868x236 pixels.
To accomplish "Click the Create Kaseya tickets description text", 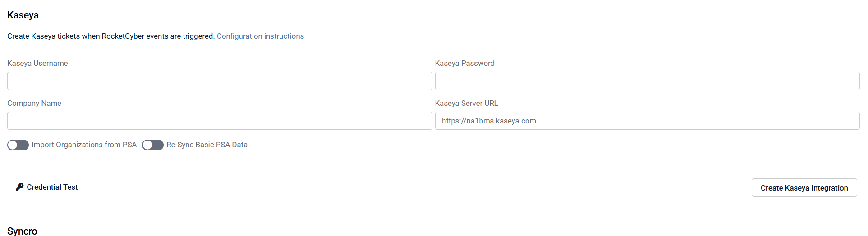I will [x=110, y=36].
